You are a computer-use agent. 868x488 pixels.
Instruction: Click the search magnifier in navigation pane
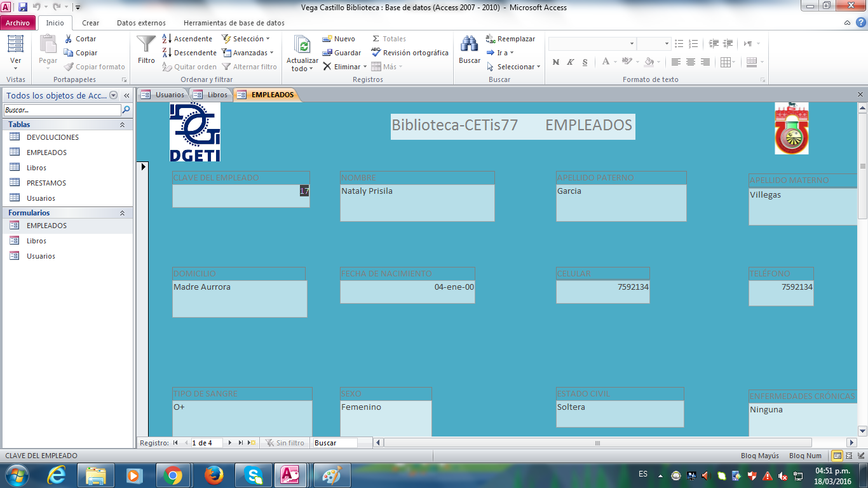(x=126, y=110)
